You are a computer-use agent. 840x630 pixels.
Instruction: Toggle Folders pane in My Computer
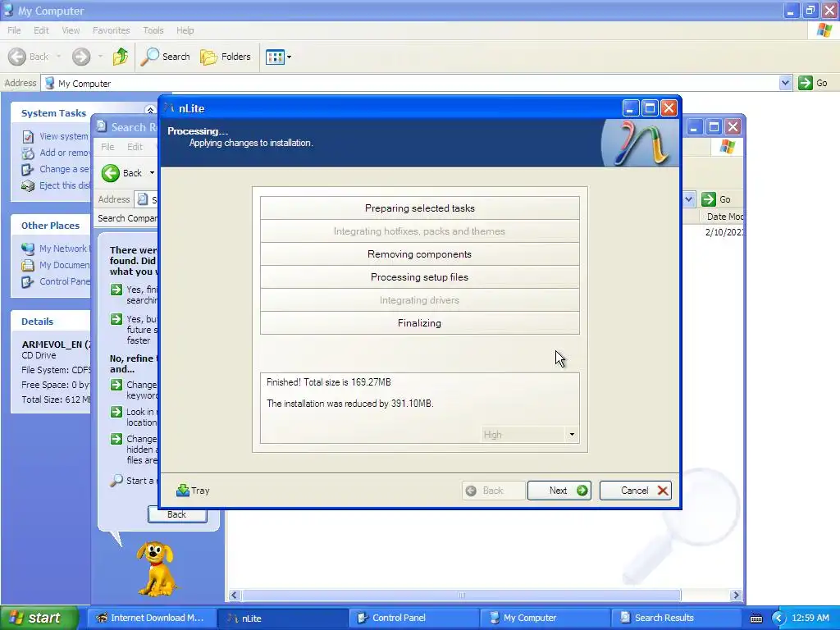(x=226, y=57)
